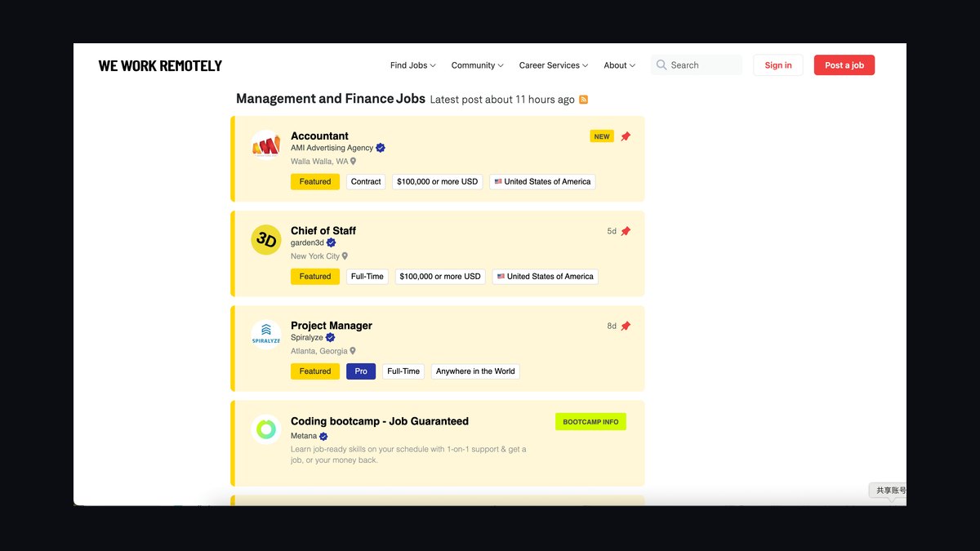Open the Accountant job title
The width and height of the screenshot is (980, 551).
[319, 136]
